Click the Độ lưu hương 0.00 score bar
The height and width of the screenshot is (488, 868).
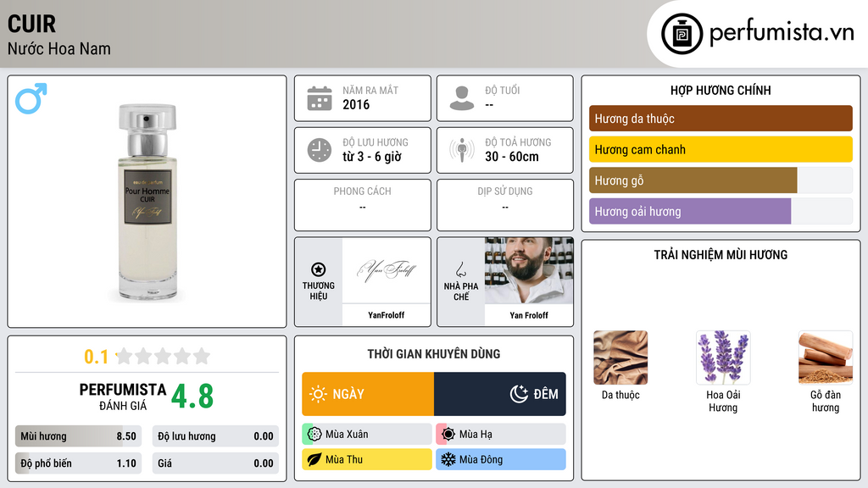coord(215,436)
